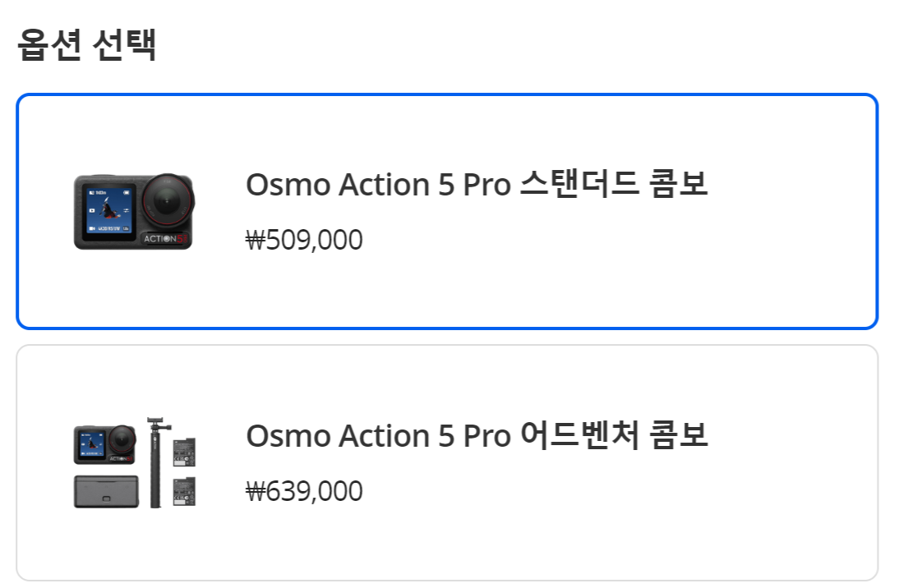Click the blue front screen on Standard camera
Image resolution: width=899 pixels, height=588 pixels.
click(108, 210)
